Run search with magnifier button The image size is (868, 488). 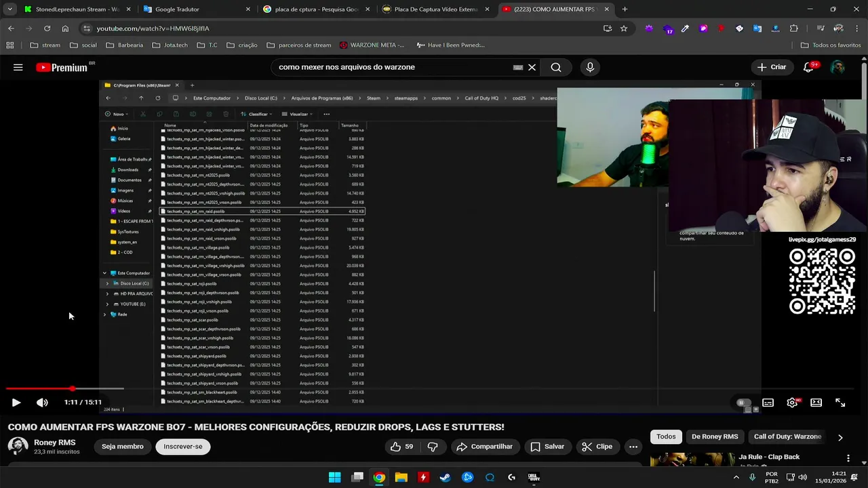pyautogui.click(x=556, y=67)
